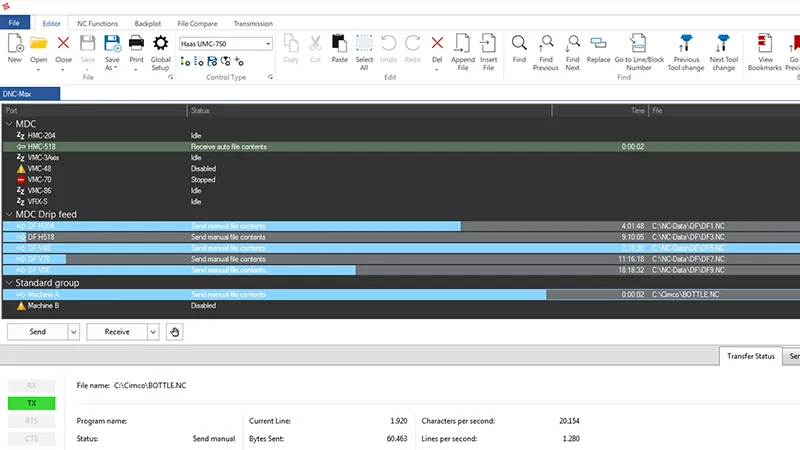Open the NC Functions ribbon tab
Screen dimensions: 800x450
pyautogui.click(x=97, y=23)
